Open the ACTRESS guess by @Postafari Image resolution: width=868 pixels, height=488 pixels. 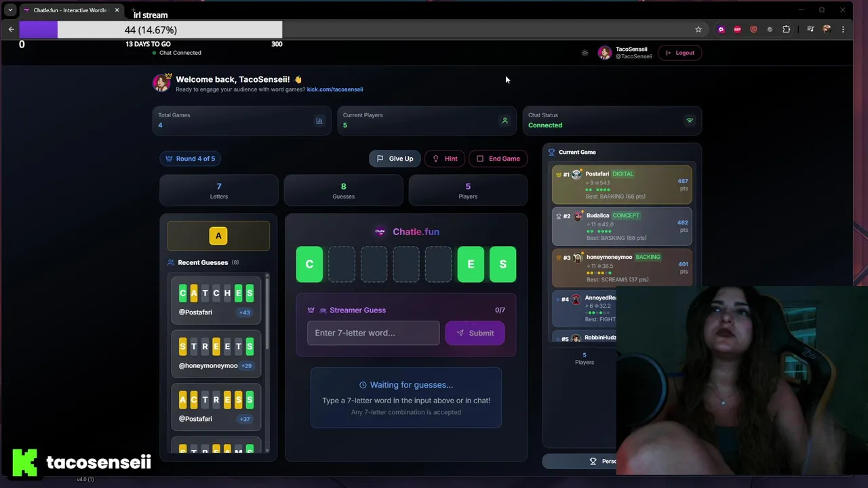coord(216,407)
